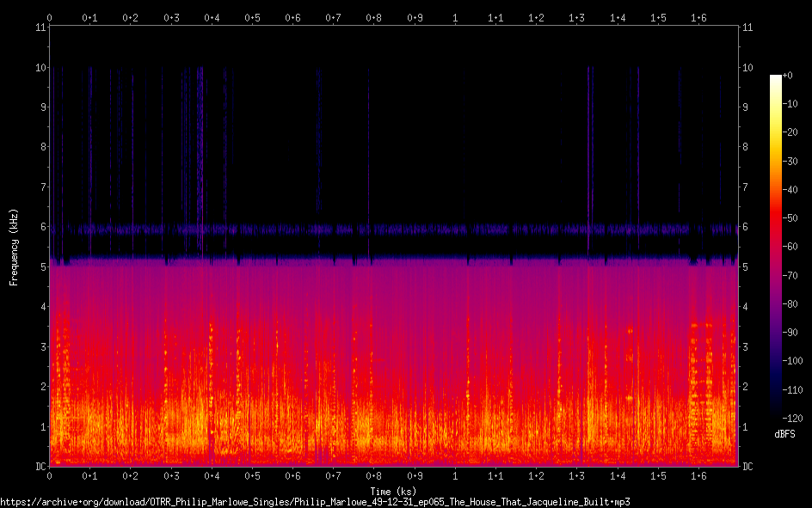Select the "1.3" tick on the bottom time axis
The height and width of the screenshot is (508, 812).
(577, 475)
